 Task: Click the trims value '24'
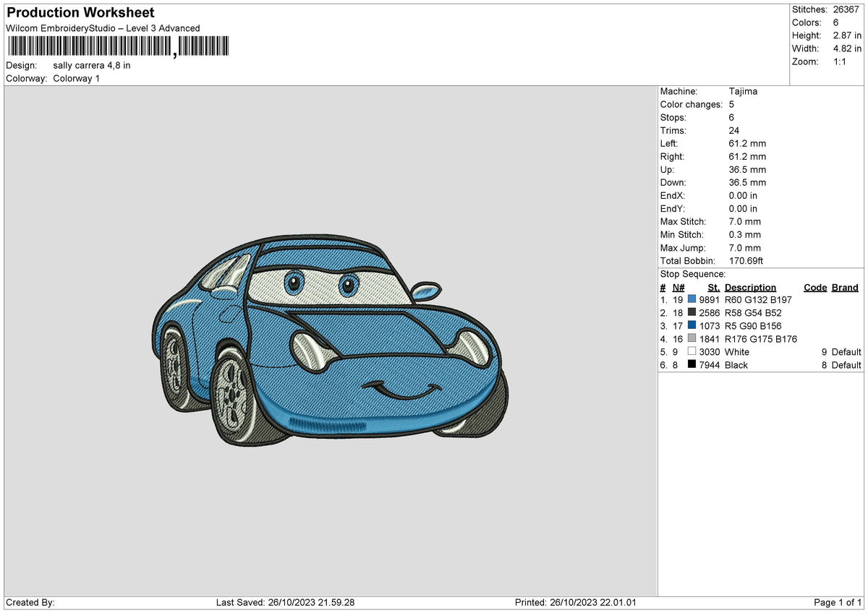(734, 131)
